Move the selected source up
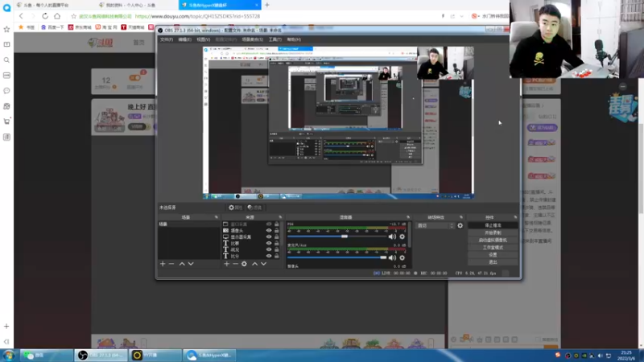Image resolution: width=644 pixels, height=362 pixels. [254, 264]
